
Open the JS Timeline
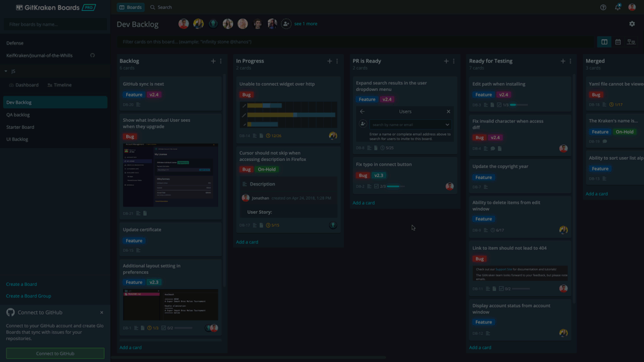click(59, 85)
